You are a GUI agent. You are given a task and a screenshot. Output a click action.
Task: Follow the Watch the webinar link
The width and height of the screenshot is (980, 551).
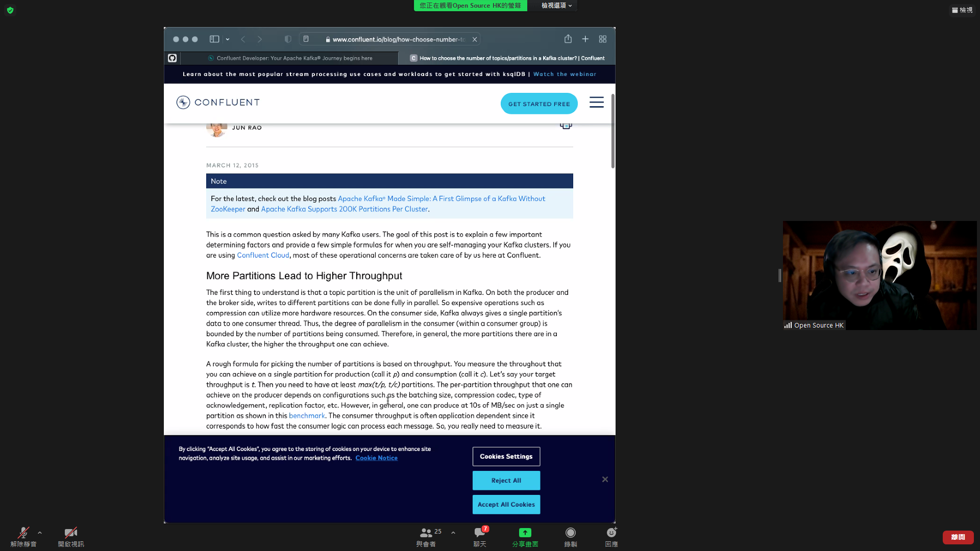(x=565, y=74)
